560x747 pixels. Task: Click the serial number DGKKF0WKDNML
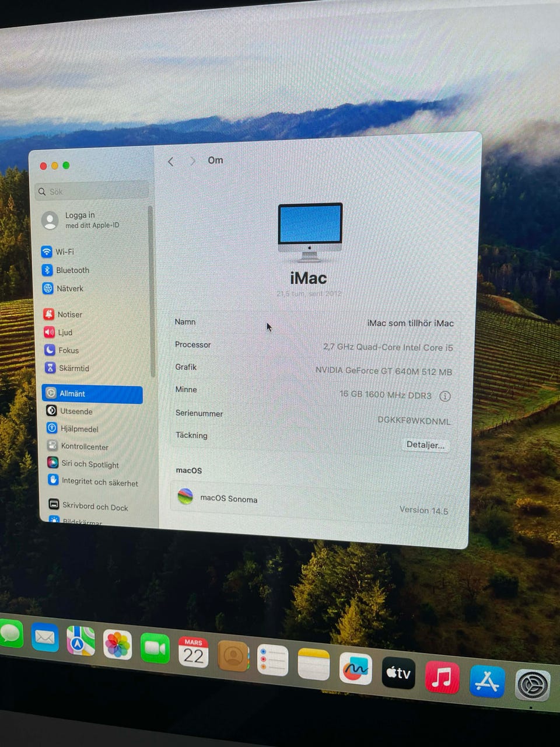point(414,420)
